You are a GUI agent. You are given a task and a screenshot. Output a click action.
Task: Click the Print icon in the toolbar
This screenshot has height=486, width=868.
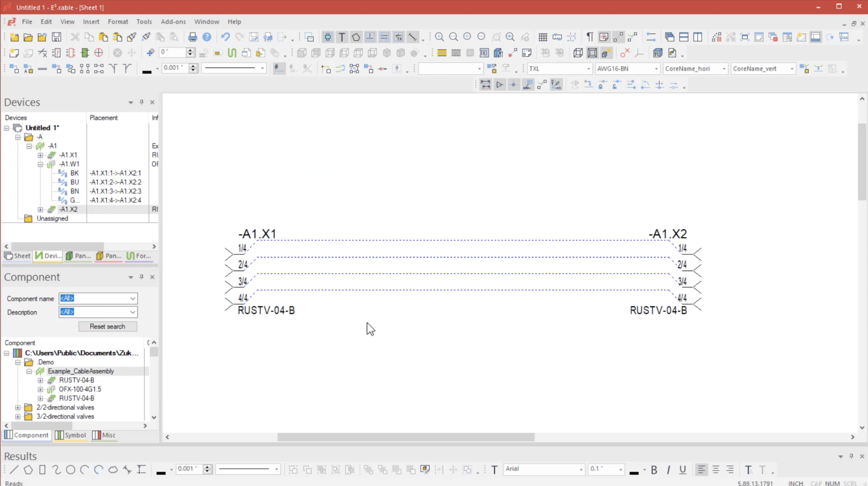(193, 37)
